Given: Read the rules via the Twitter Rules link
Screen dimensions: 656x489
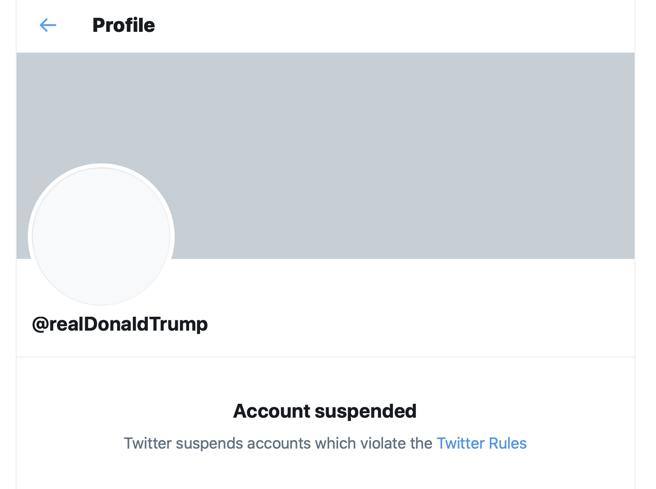Looking at the screenshot, I should click(x=481, y=443).
